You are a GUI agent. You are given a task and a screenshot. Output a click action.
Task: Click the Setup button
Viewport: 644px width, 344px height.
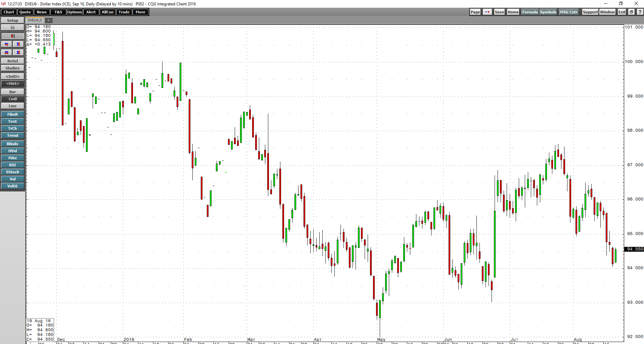click(12, 20)
